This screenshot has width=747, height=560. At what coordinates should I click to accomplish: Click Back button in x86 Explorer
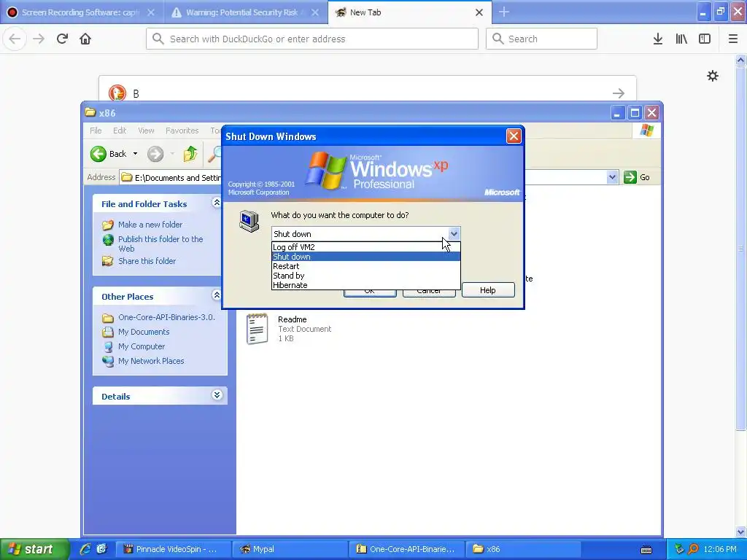click(x=109, y=154)
